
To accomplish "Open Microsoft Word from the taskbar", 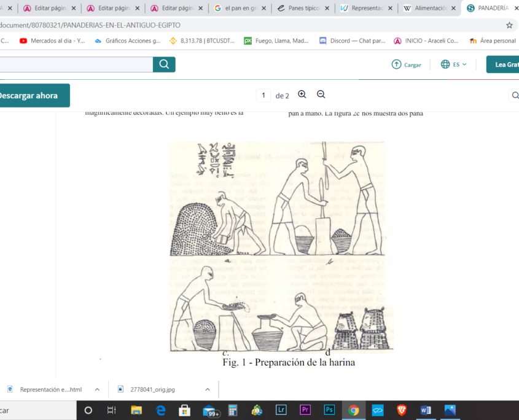I will [x=426, y=410].
